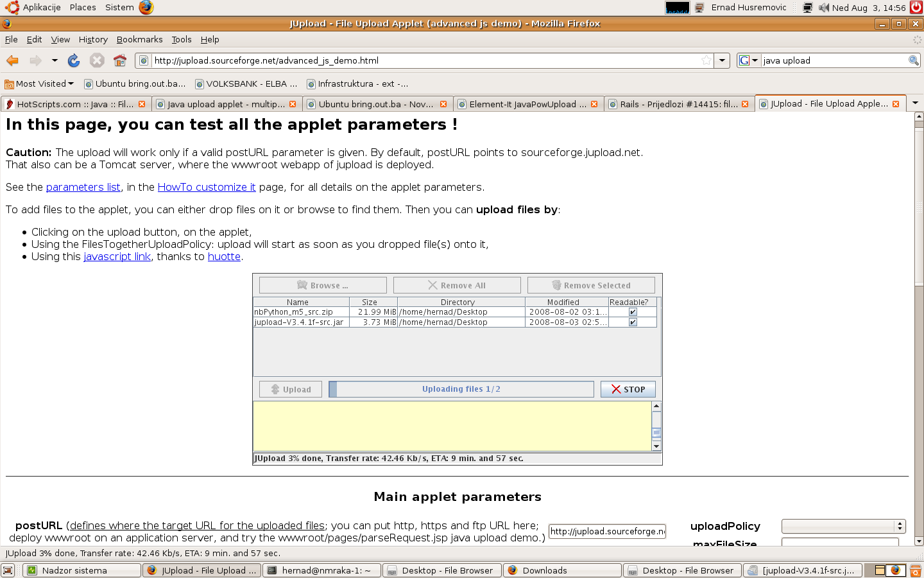
Task: Open the History menu
Action: point(93,39)
